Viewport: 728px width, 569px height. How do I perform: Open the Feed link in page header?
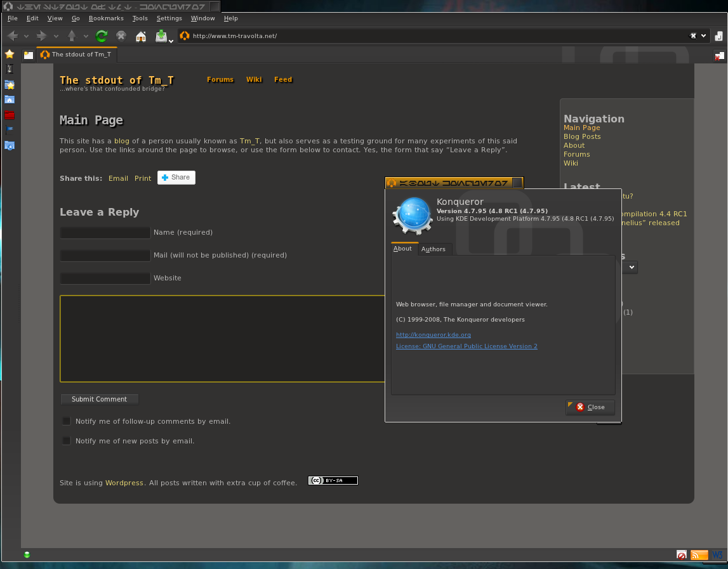283,79
